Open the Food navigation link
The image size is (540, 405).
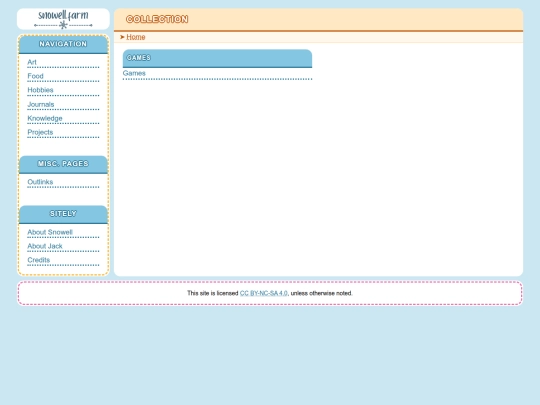coord(35,76)
